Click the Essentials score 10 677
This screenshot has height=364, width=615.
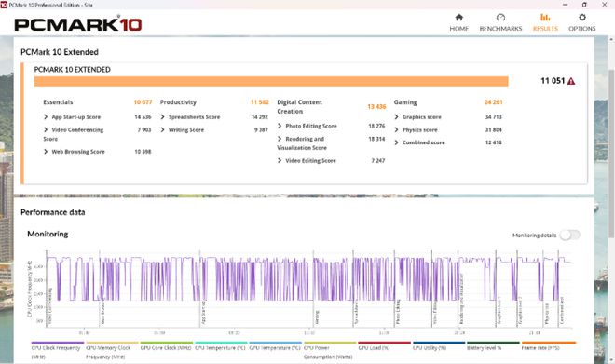pos(143,102)
